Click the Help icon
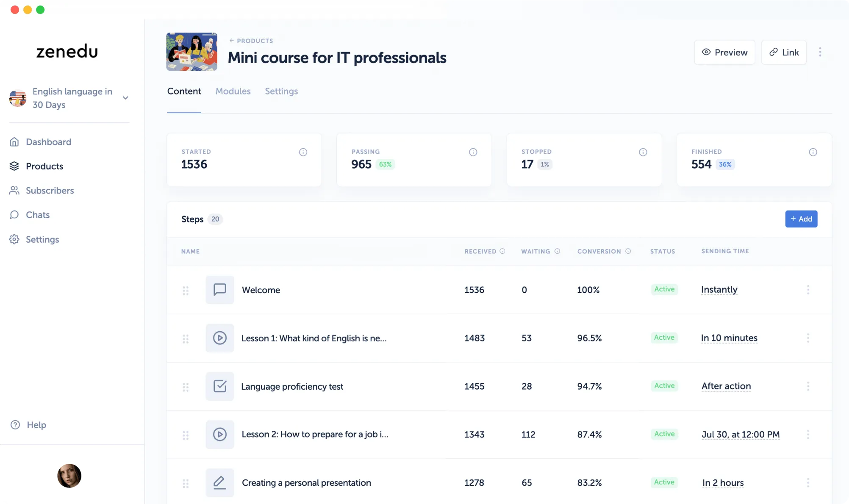The image size is (849, 504). 14,424
